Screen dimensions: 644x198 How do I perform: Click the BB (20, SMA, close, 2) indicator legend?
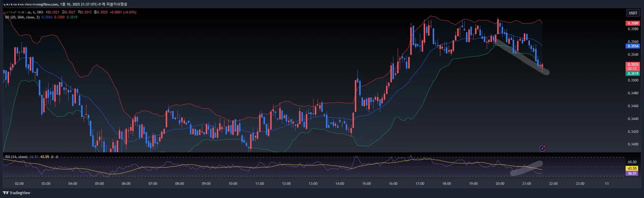coord(22,17)
